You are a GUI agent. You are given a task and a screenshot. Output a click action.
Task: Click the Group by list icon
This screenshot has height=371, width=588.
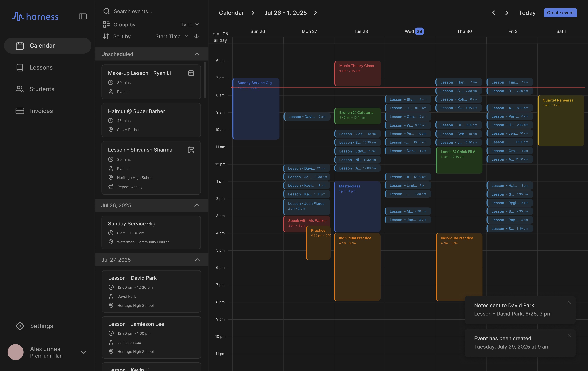(106, 24)
